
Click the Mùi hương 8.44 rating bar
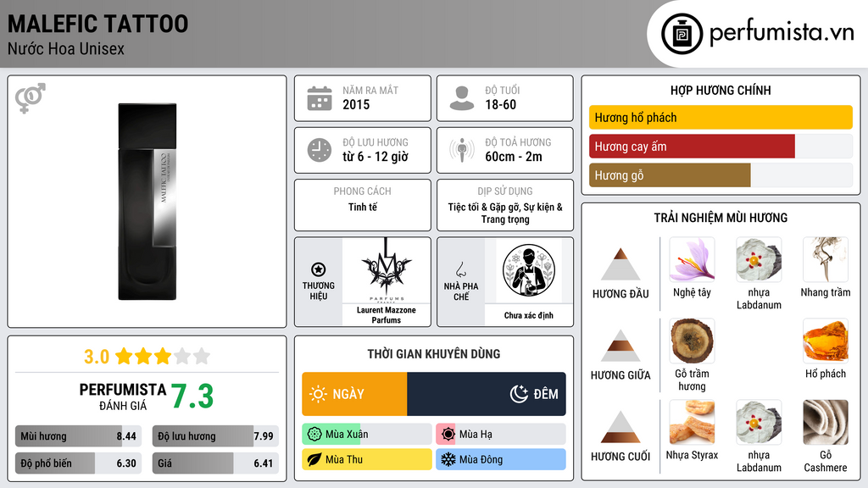pos(78,436)
